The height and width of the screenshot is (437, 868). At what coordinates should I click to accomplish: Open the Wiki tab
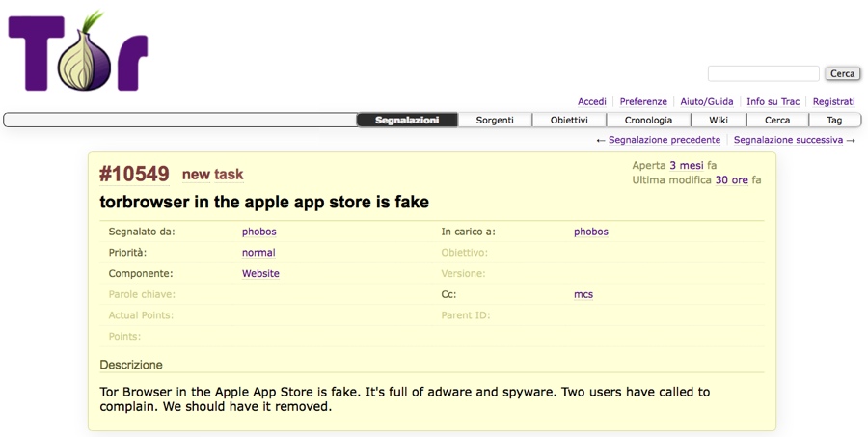pos(719,121)
